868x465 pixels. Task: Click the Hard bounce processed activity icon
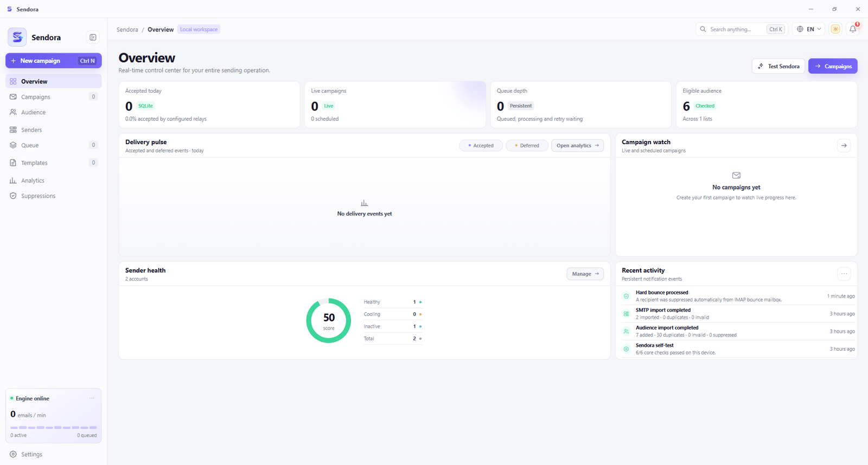pyautogui.click(x=626, y=296)
